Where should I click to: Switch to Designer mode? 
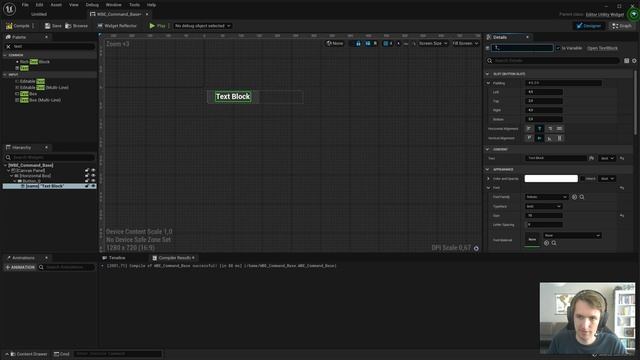[x=589, y=26]
